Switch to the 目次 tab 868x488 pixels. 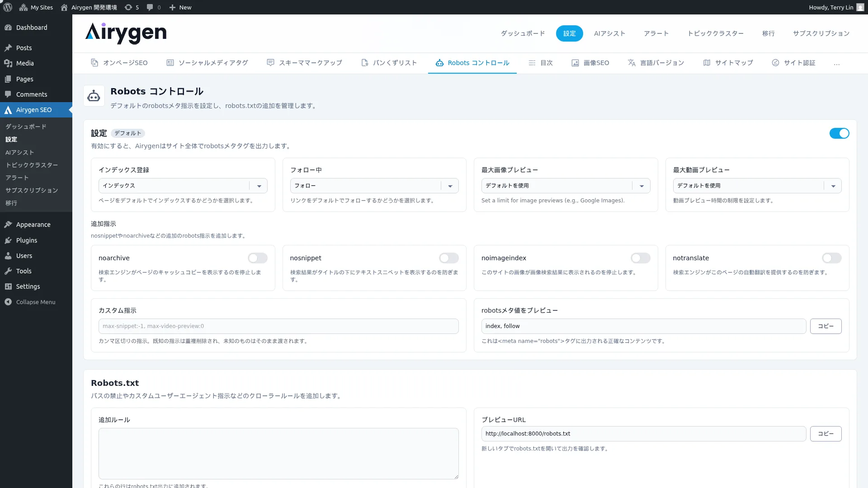(541, 63)
